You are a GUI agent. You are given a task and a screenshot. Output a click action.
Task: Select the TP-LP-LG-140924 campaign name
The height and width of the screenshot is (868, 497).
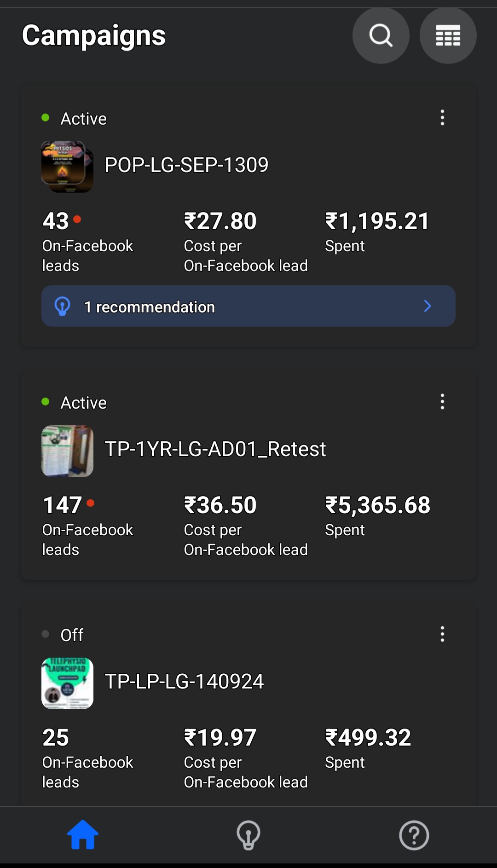point(184,682)
